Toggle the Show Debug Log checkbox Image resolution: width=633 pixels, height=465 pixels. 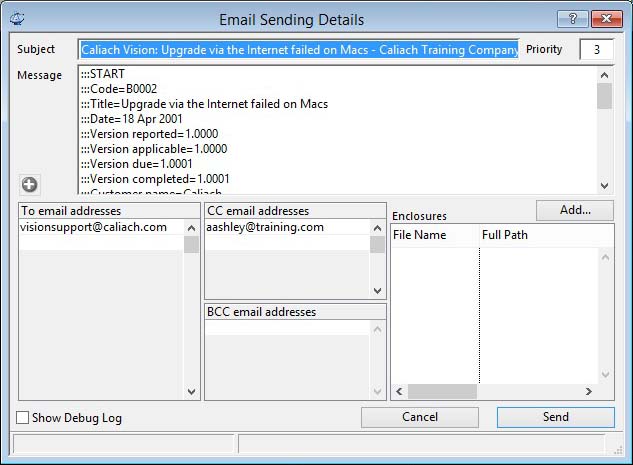pos(23,417)
